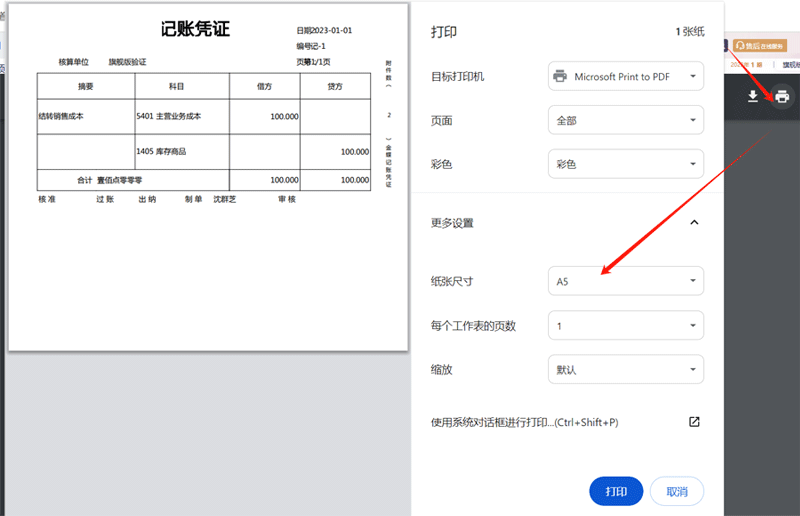Open the Pages dropdown set to 全部

[x=626, y=120]
